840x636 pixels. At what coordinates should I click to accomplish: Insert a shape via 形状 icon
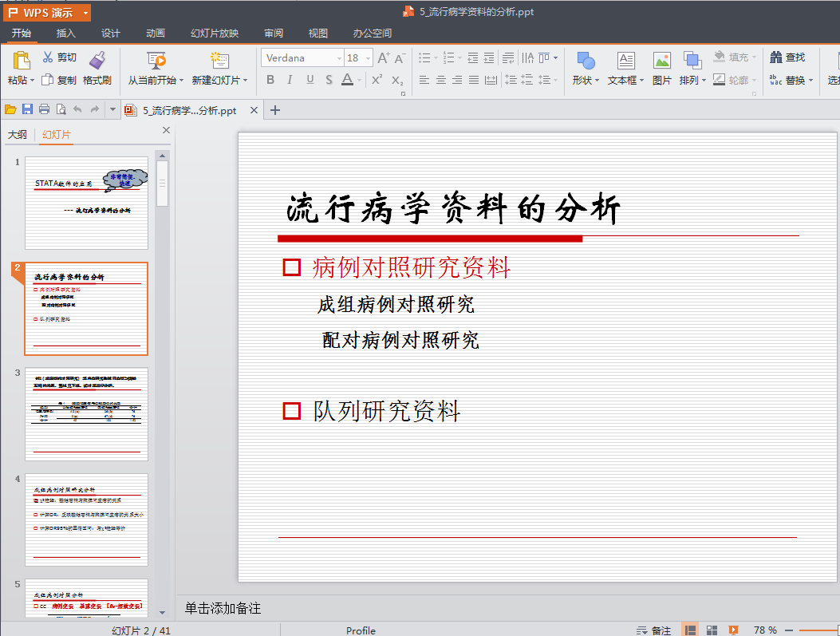click(586, 61)
